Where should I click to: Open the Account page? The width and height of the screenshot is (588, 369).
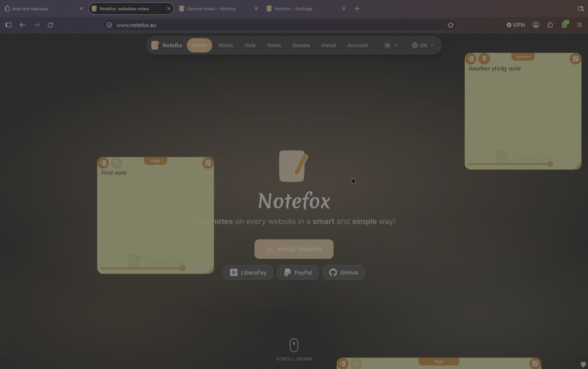[x=358, y=45]
